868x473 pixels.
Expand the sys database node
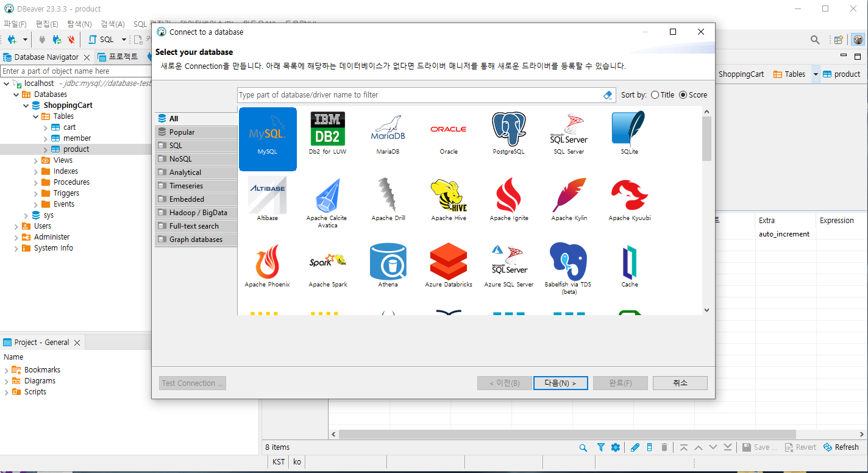click(x=26, y=215)
